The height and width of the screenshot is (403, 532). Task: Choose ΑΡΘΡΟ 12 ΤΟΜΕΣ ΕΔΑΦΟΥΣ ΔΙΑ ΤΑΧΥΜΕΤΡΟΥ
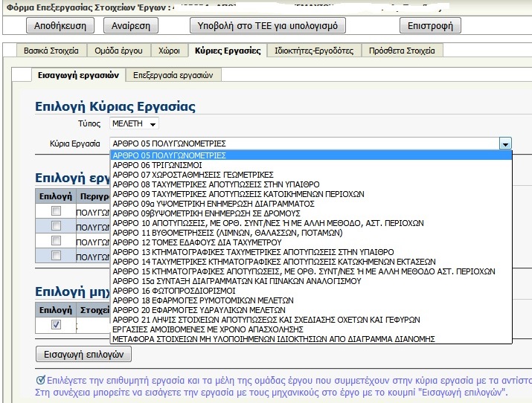point(196,242)
